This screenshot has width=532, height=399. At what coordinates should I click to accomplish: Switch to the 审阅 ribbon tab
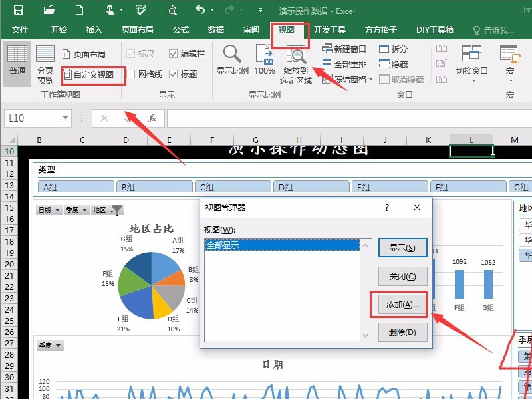(x=251, y=30)
